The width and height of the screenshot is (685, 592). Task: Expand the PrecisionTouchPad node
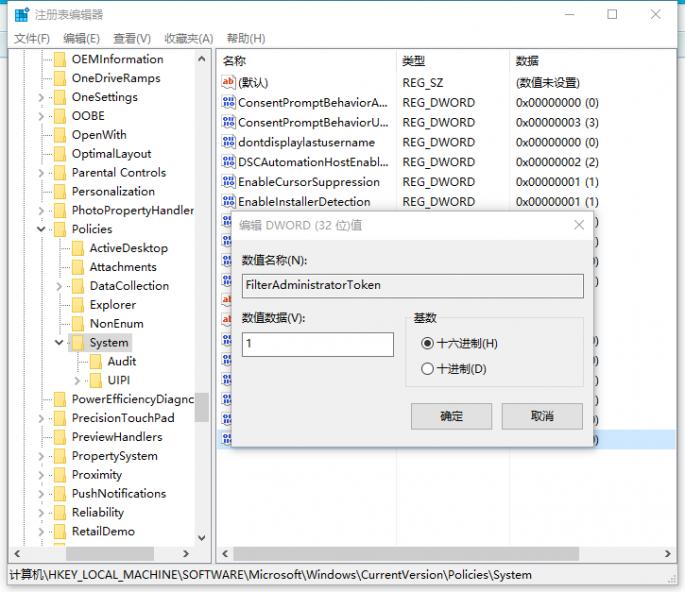pos(41,418)
